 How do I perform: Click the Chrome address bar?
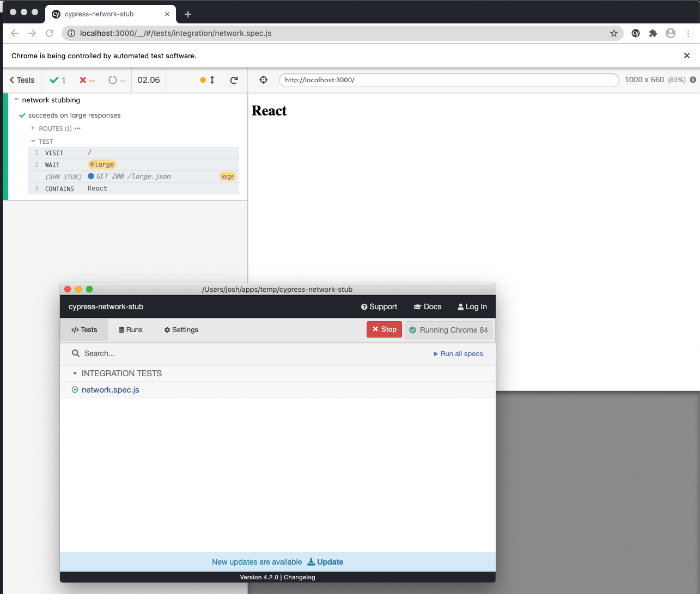tap(342, 33)
